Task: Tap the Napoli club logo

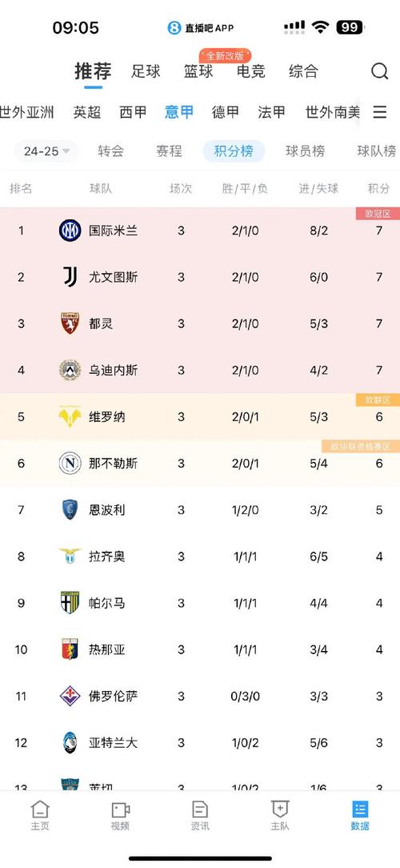Action: pyautogui.click(x=70, y=464)
